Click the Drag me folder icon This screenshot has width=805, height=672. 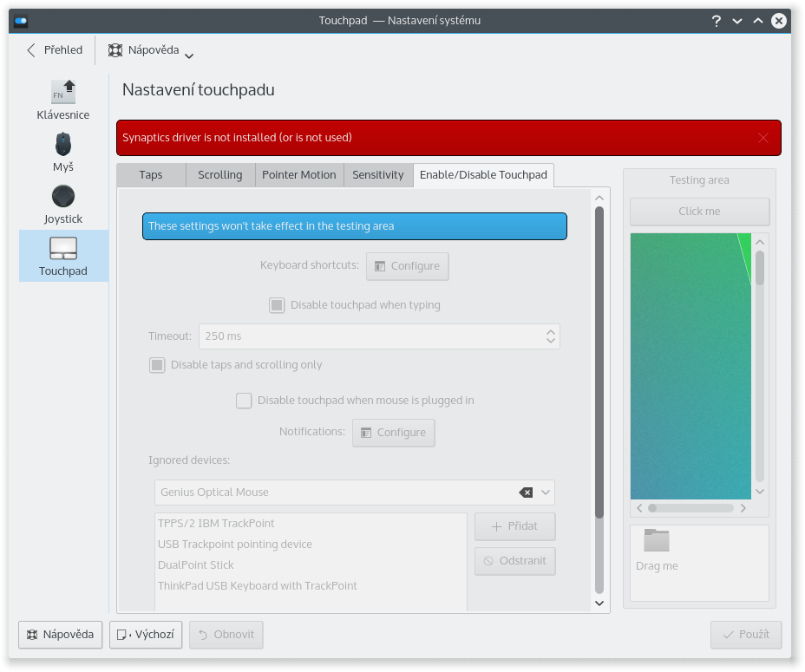click(657, 541)
